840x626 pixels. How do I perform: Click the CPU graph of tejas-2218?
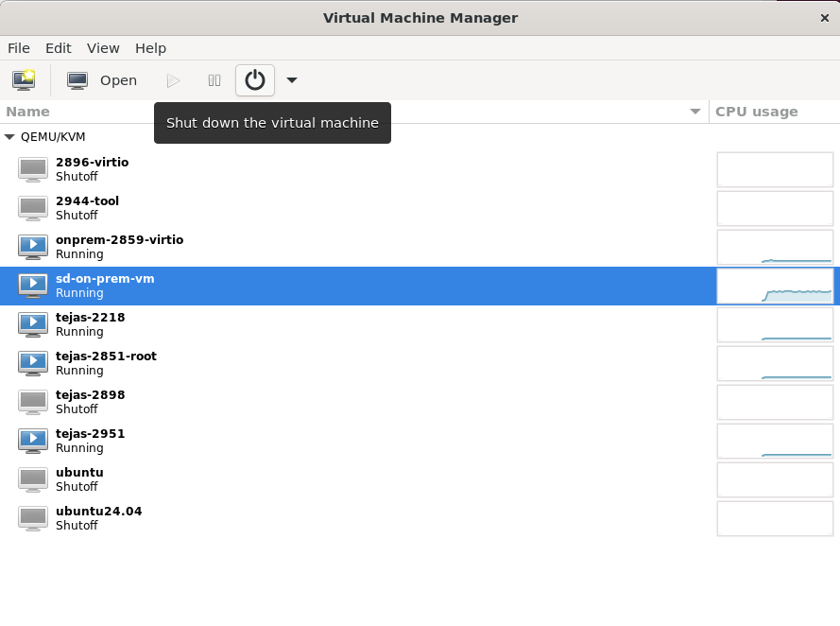tap(775, 324)
